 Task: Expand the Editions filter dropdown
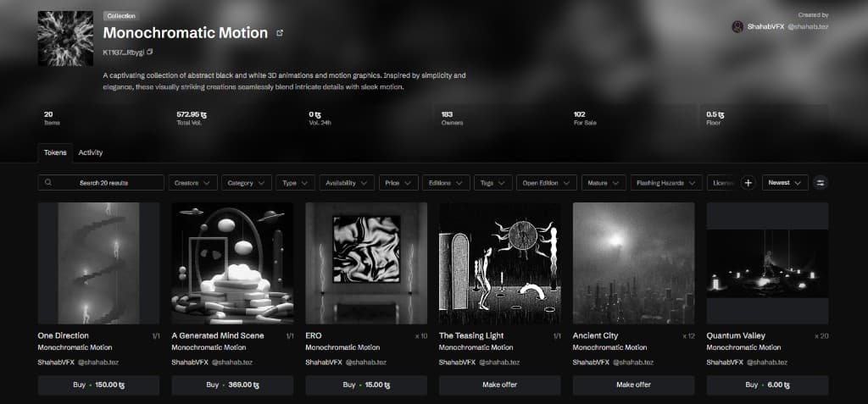(446, 183)
